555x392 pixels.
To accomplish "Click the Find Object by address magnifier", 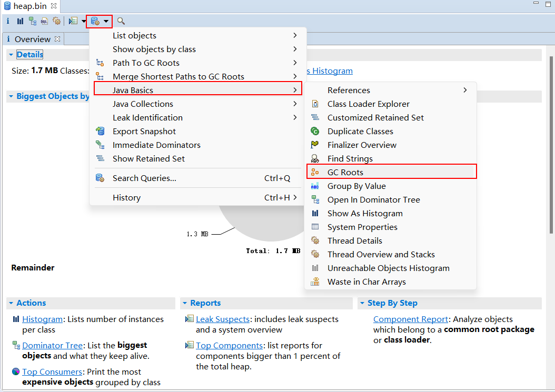I will click(x=121, y=21).
